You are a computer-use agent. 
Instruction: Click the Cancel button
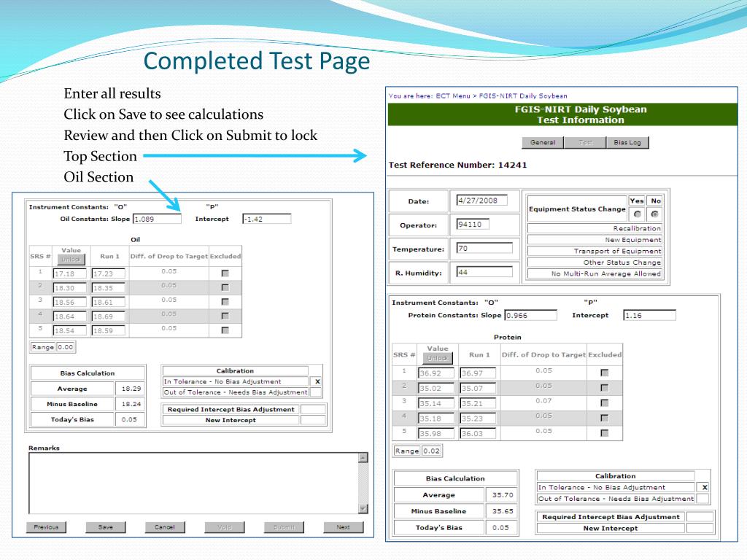[x=165, y=527]
